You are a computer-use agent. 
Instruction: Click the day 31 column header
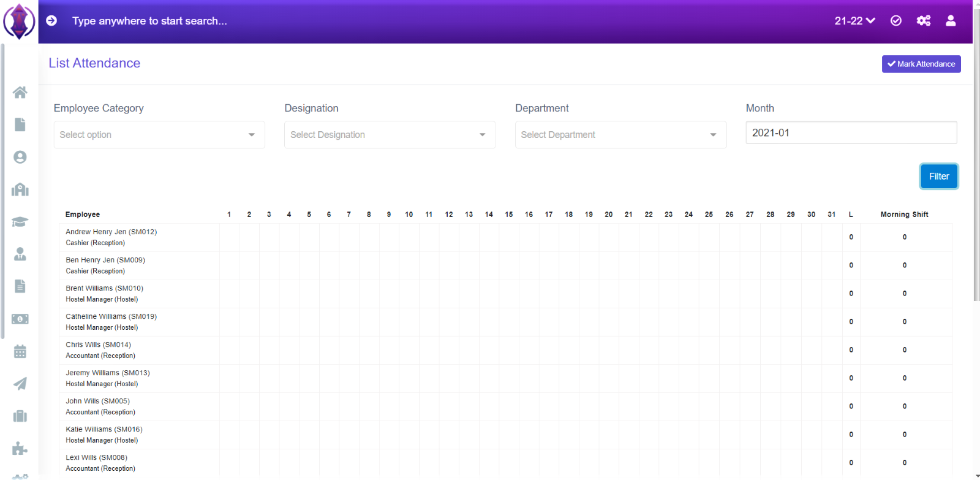click(x=832, y=215)
